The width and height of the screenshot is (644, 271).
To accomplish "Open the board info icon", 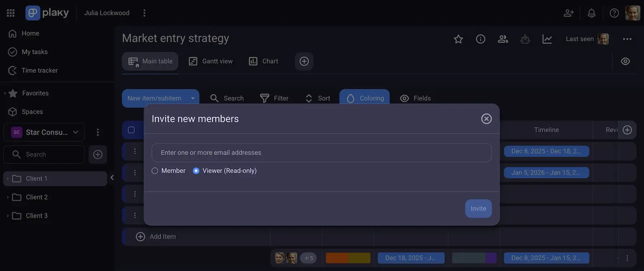I will pos(480,39).
